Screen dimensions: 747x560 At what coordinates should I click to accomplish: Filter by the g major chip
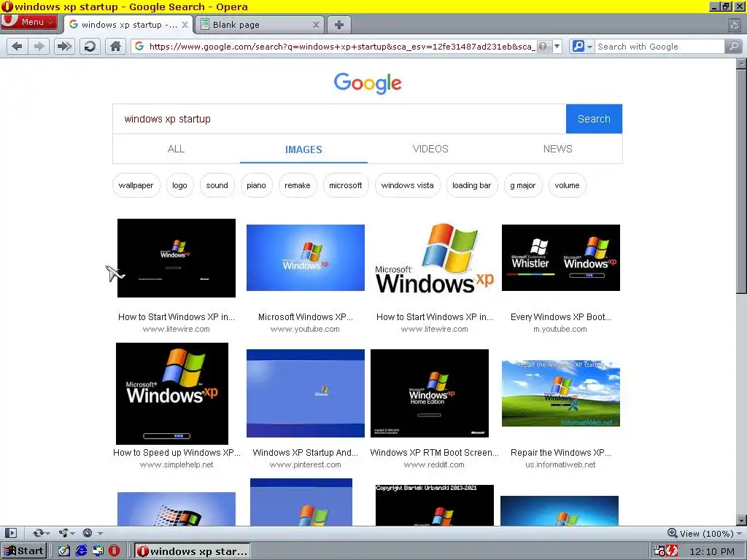click(x=522, y=185)
